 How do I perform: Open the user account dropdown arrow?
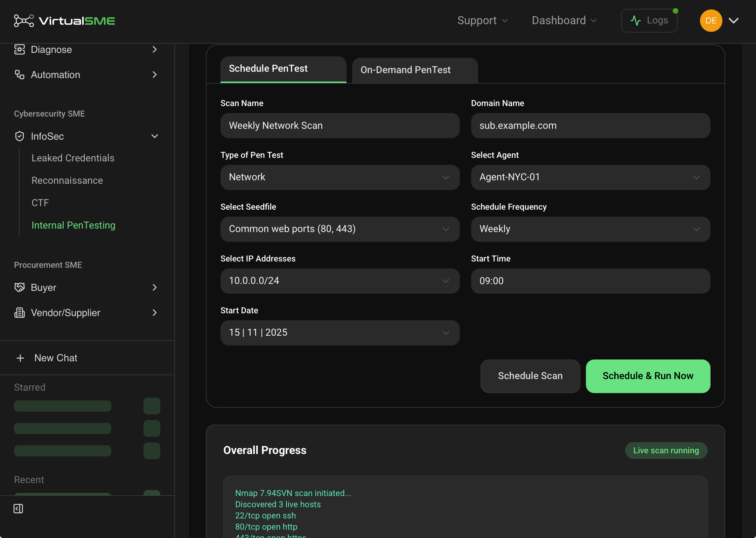[734, 21]
